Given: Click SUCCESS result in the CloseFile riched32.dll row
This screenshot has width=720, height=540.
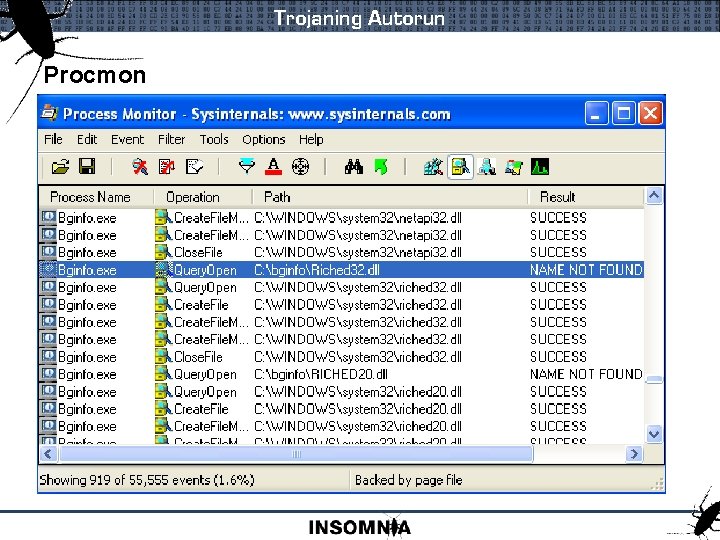Looking at the screenshot, I should coord(558,357).
